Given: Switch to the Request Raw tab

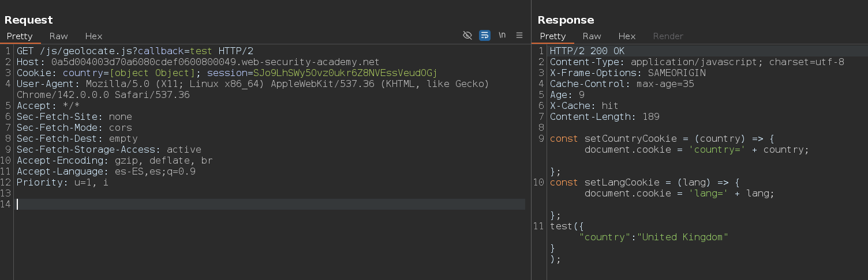Looking at the screenshot, I should tap(58, 36).
